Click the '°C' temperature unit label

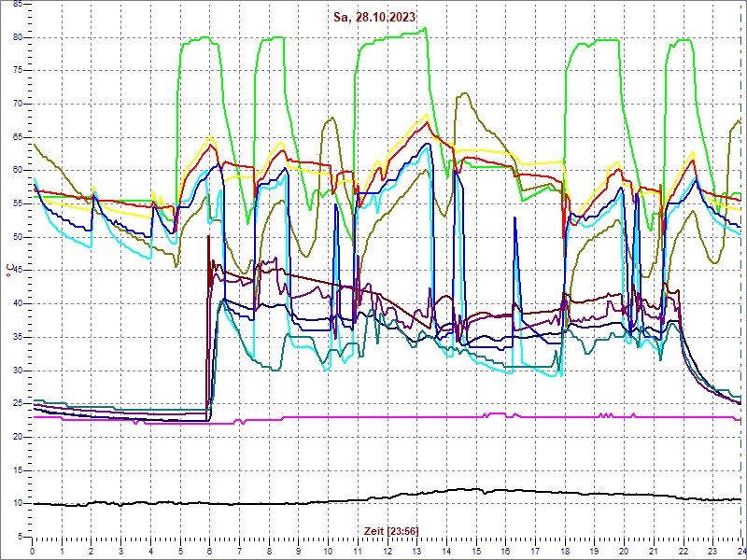point(10,271)
